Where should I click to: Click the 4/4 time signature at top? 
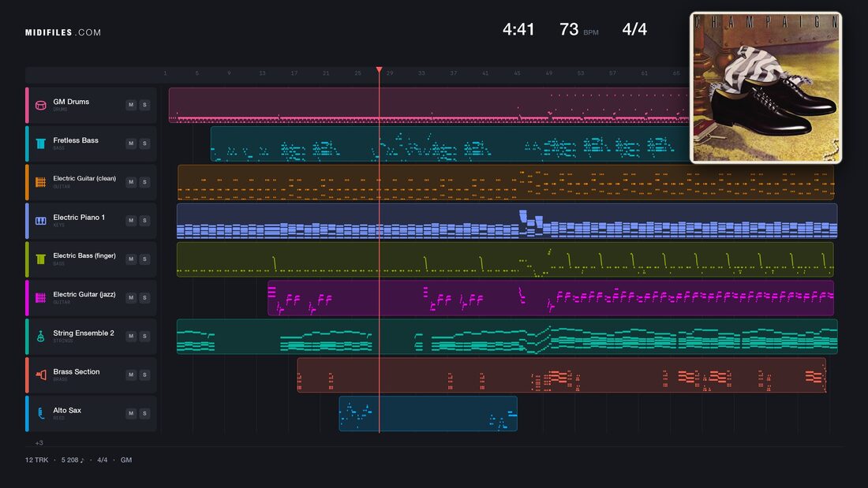634,29
